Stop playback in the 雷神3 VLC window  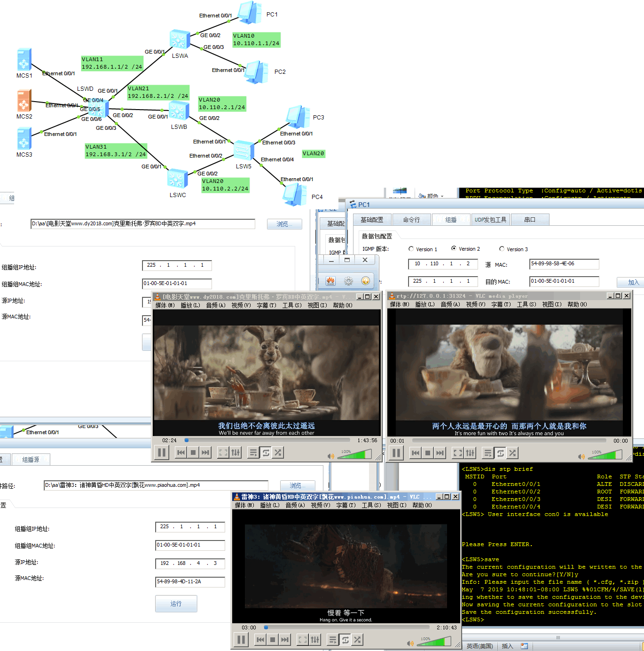tap(273, 640)
